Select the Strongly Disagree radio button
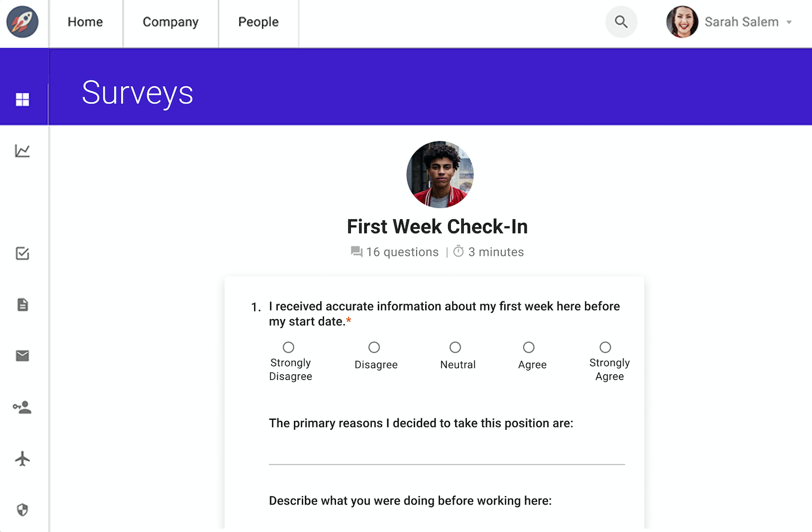The height and width of the screenshot is (532, 812). (289, 347)
